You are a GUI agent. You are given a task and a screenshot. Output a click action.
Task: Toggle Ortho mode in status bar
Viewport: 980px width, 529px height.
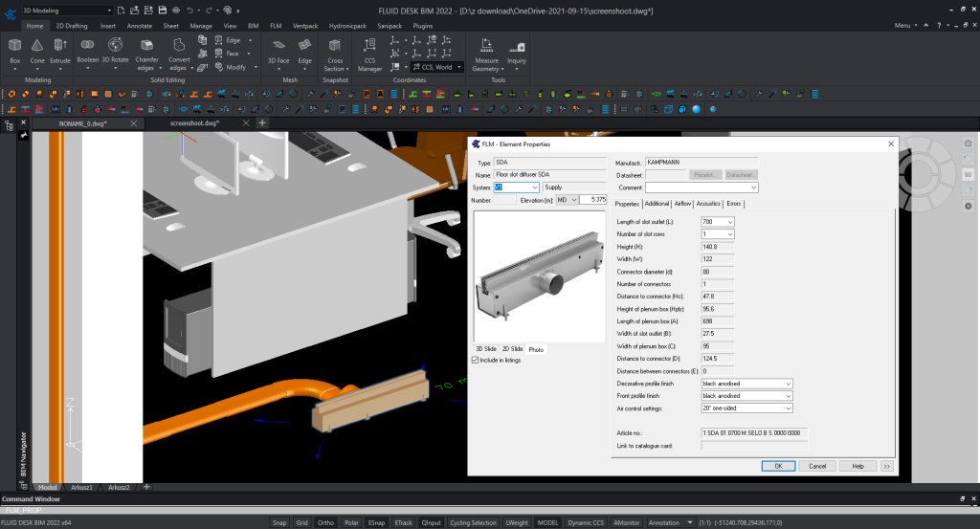(x=326, y=522)
